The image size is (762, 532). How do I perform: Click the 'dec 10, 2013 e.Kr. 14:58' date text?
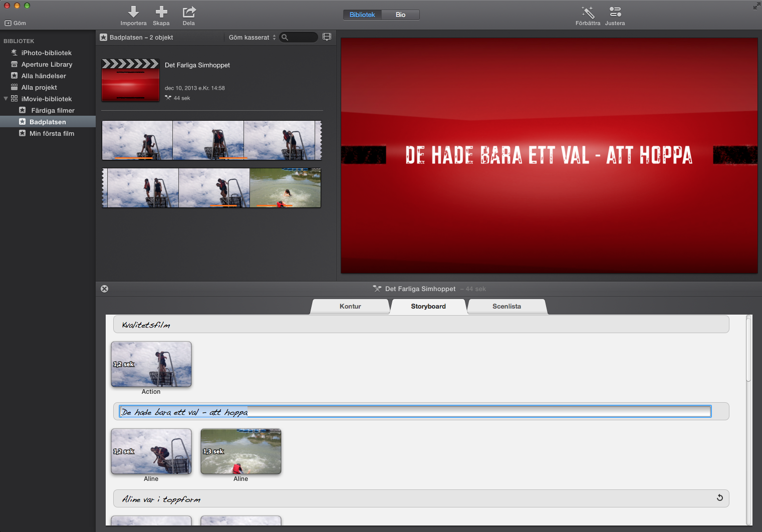coord(195,88)
